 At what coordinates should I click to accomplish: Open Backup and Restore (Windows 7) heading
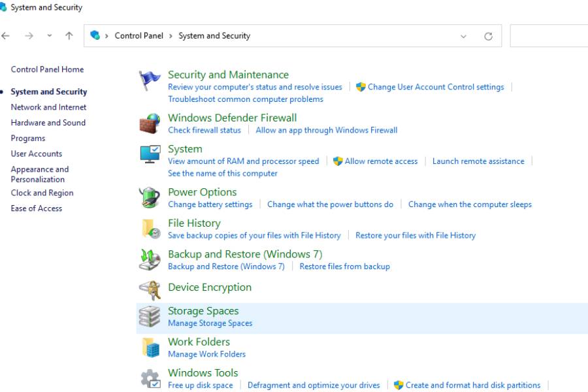pos(245,254)
